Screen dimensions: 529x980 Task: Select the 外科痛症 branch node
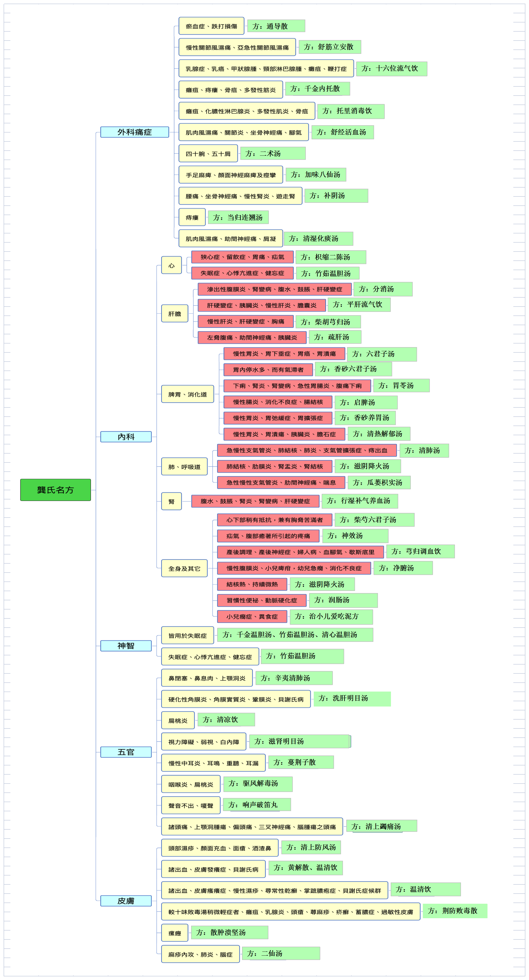pos(135,132)
